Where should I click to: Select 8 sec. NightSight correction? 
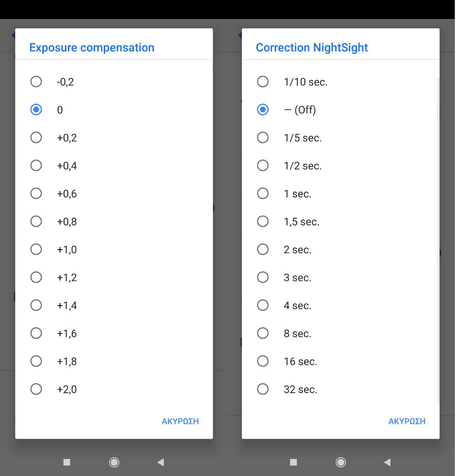pyautogui.click(x=263, y=333)
